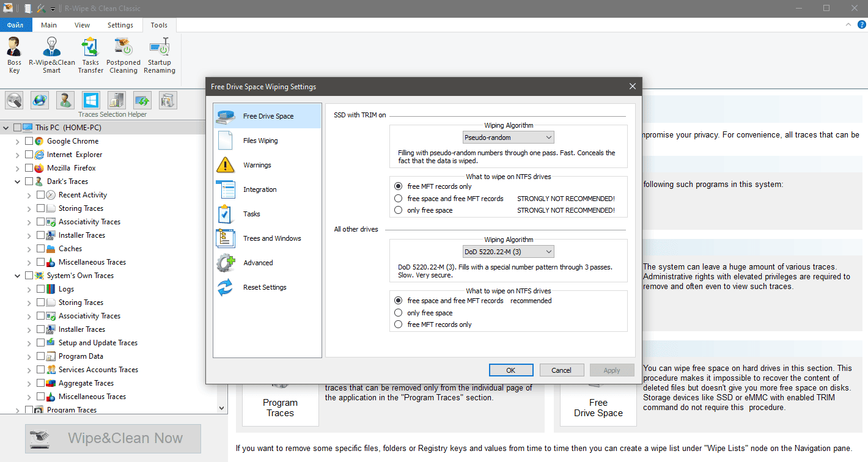Select other drives 'free space and free MFT records'
Viewport: 868px width, 462px height.
tap(399, 301)
